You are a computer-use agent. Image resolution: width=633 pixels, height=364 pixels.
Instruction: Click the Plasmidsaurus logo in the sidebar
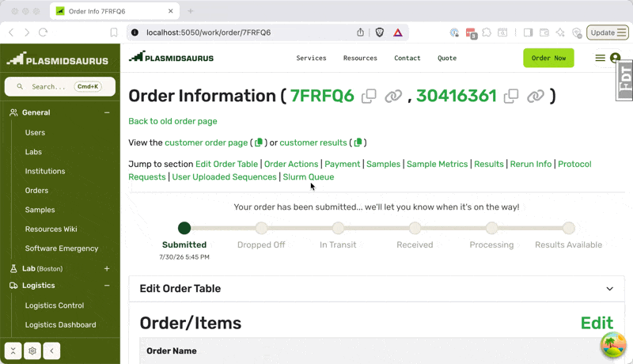point(57,59)
